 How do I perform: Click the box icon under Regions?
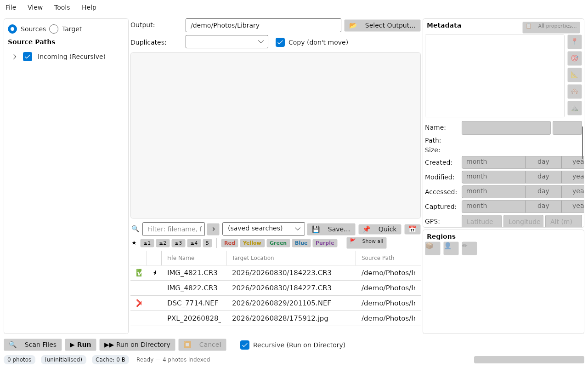click(432, 248)
